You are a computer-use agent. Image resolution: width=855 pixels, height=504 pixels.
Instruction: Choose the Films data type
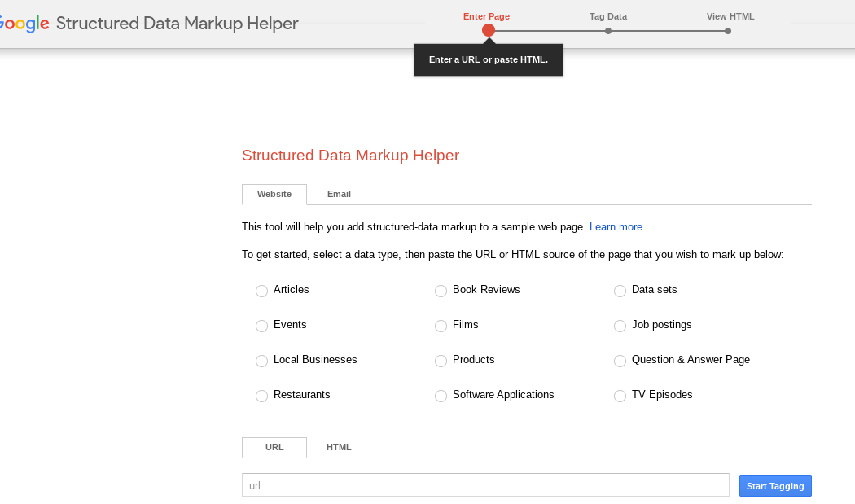point(441,326)
